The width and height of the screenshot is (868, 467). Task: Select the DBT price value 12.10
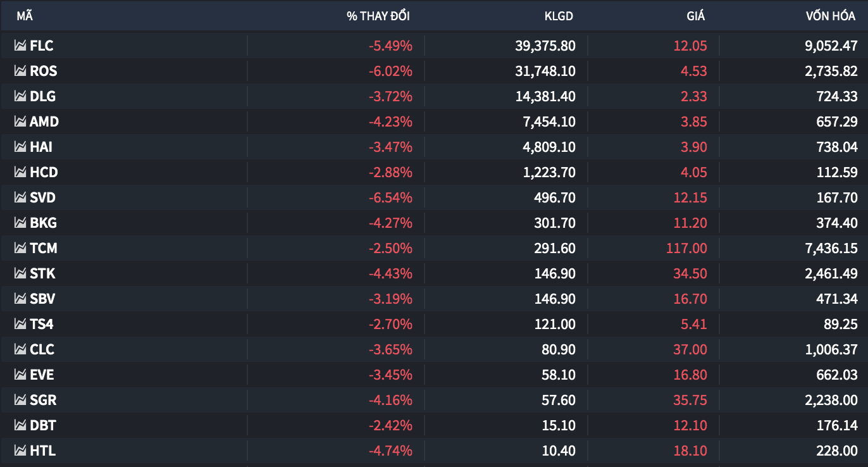[690, 425]
